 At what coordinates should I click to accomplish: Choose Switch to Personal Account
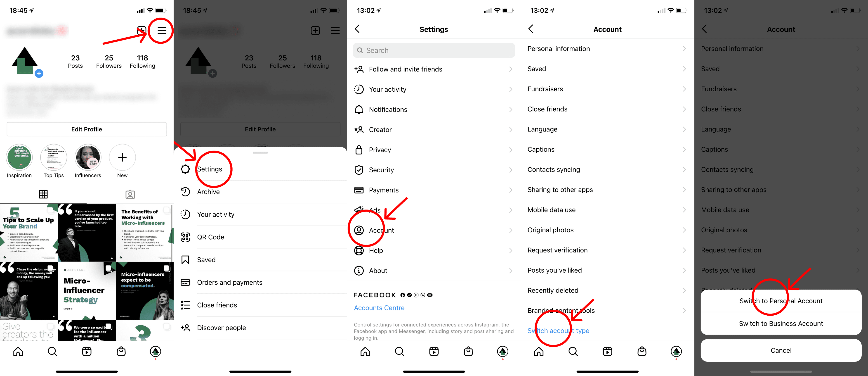781,301
